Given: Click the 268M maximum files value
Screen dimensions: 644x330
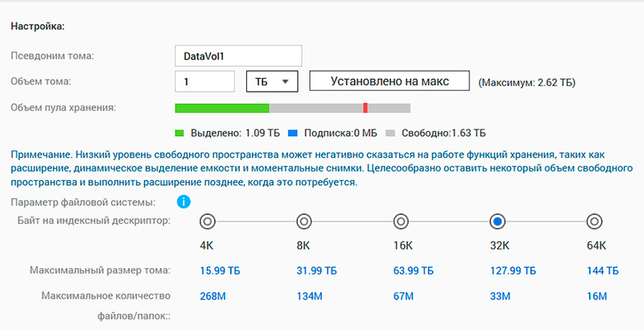Looking at the screenshot, I should click(x=212, y=297).
